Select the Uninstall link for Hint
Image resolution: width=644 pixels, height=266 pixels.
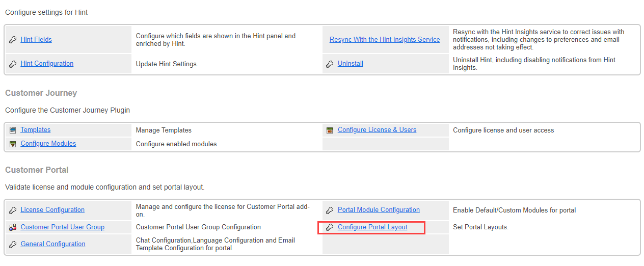click(x=351, y=64)
